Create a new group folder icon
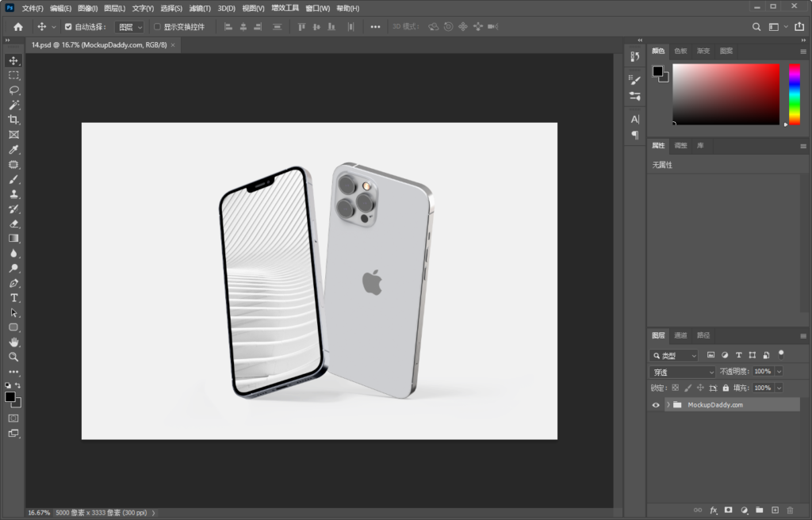This screenshot has height=520, width=812. (x=759, y=510)
